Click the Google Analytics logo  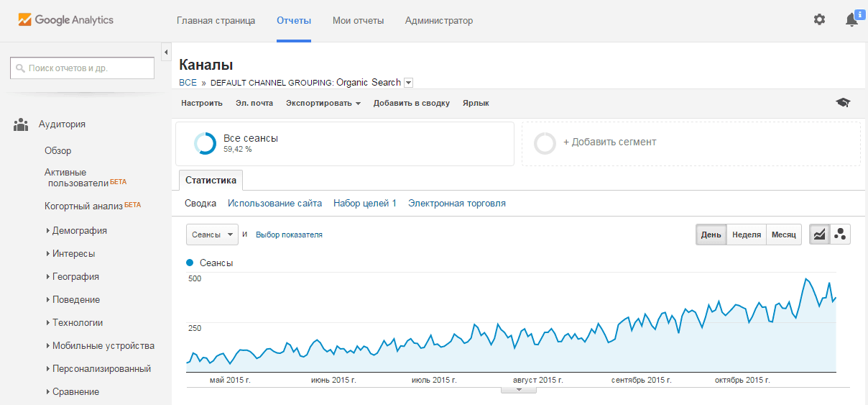coord(66,20)
